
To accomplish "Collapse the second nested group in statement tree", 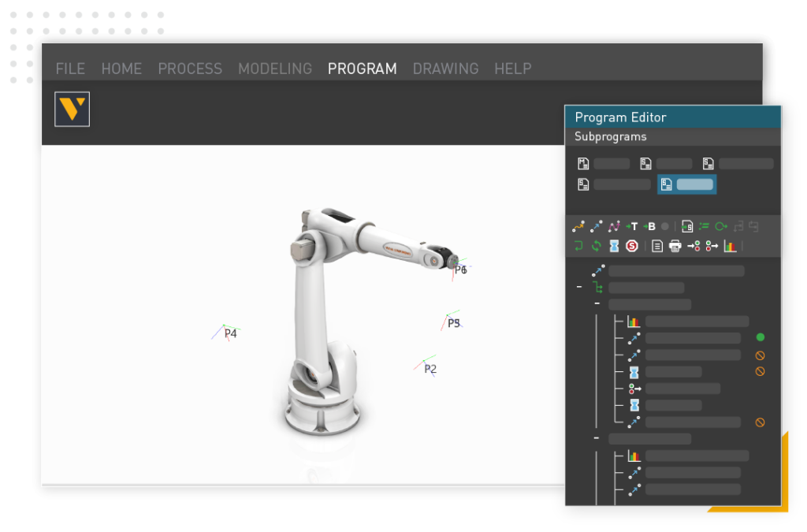I will [x=597, y=438].
